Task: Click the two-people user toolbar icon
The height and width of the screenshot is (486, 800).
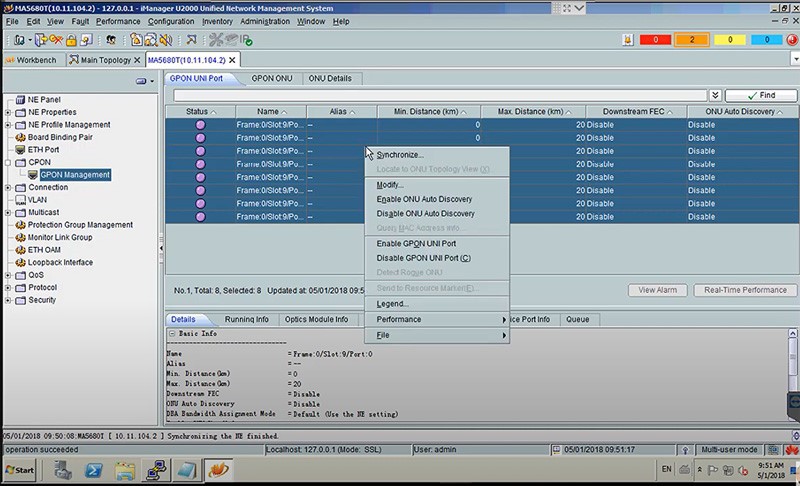Action: point(111,40)
